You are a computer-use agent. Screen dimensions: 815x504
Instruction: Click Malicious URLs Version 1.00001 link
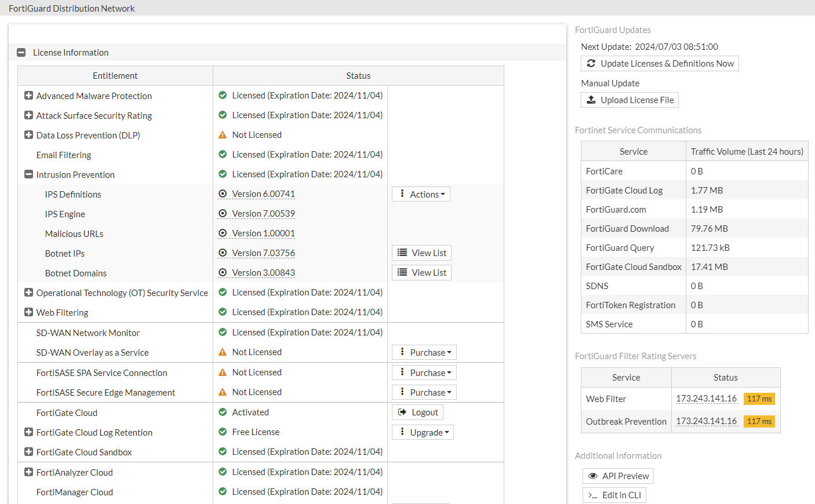pos(263,233)
